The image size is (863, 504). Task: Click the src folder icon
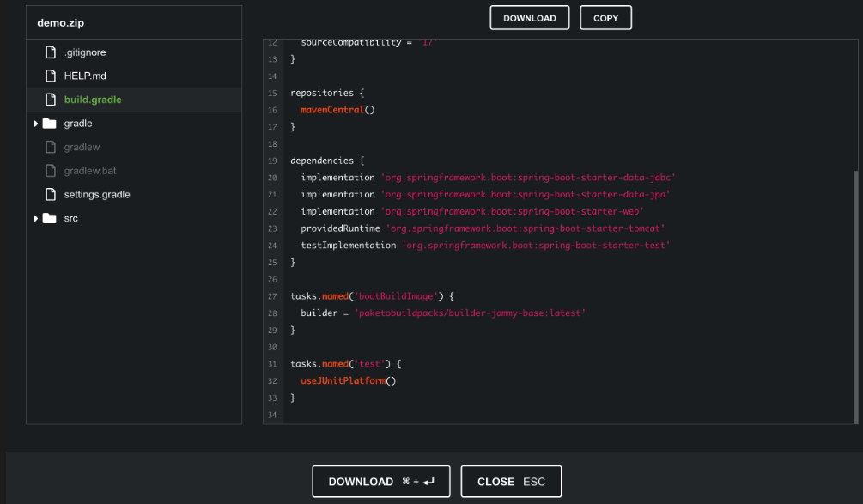click(50, 218)
